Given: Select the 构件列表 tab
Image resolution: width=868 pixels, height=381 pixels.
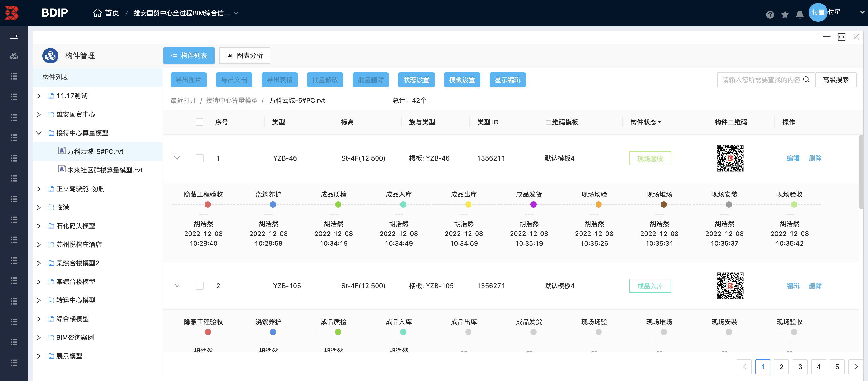Looking at the screenshot, I should coord(189,55).
